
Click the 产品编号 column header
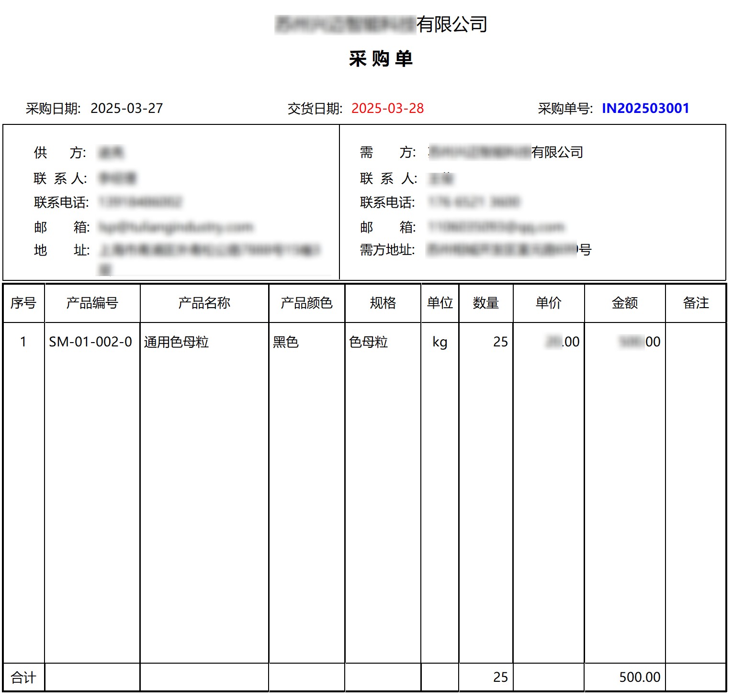[92, 303]
